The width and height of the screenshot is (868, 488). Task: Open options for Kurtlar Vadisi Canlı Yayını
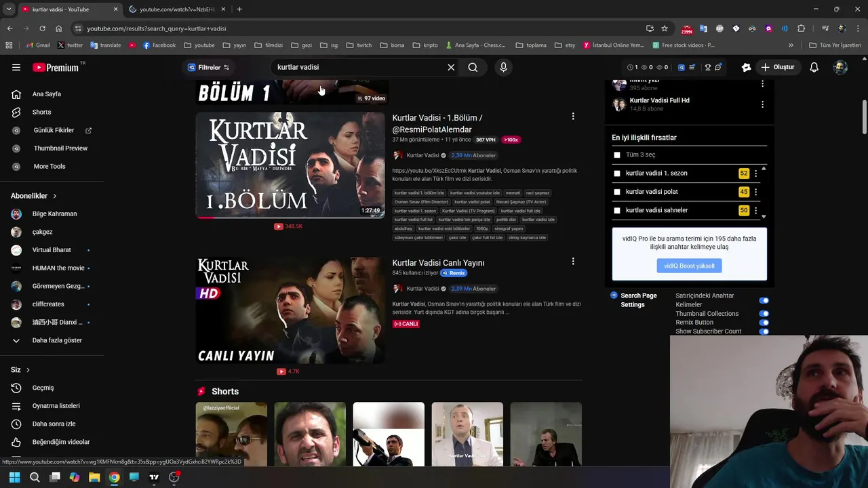573,262
